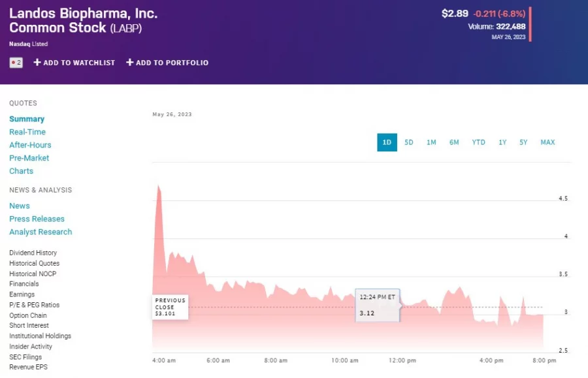Select the 1D chart range
The width and height of the screenshot is (588, 378).
(387, 142)
